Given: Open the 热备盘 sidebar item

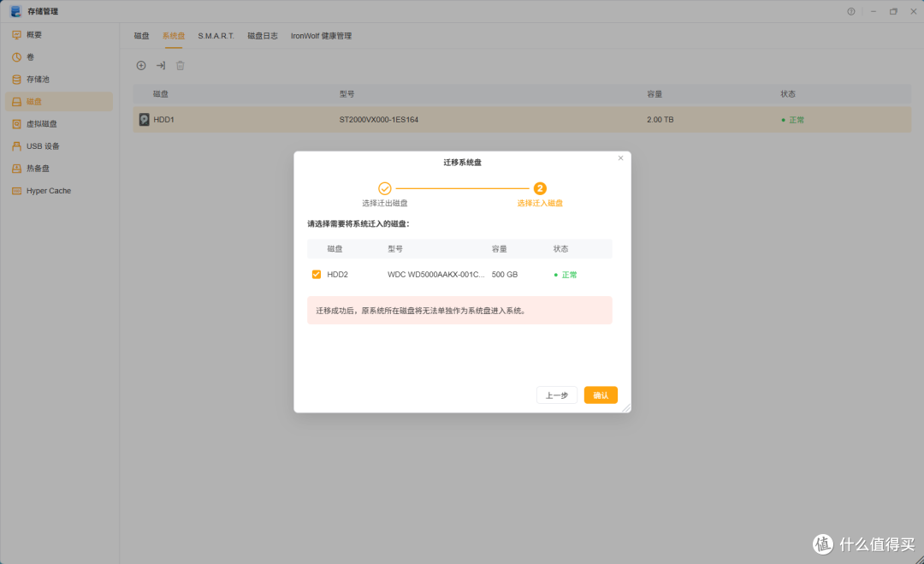Looking at the screenshot, I should click(x=59, y=169).
